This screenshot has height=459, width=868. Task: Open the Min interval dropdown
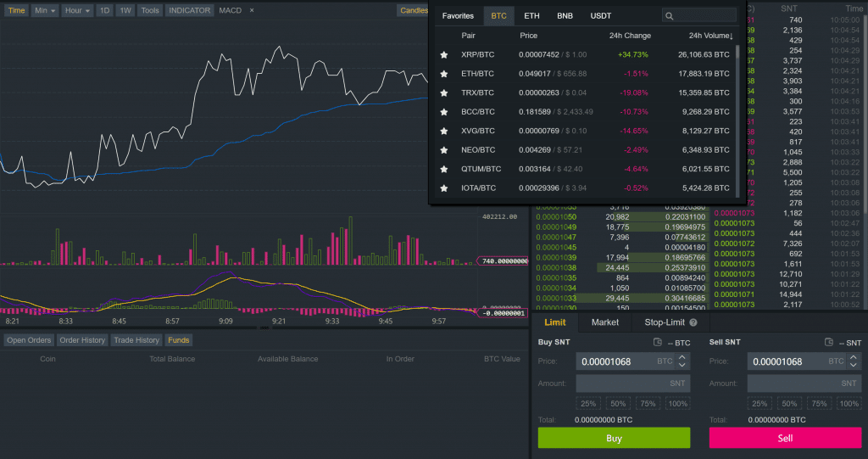pyautogui.click(x=45, y=10)
